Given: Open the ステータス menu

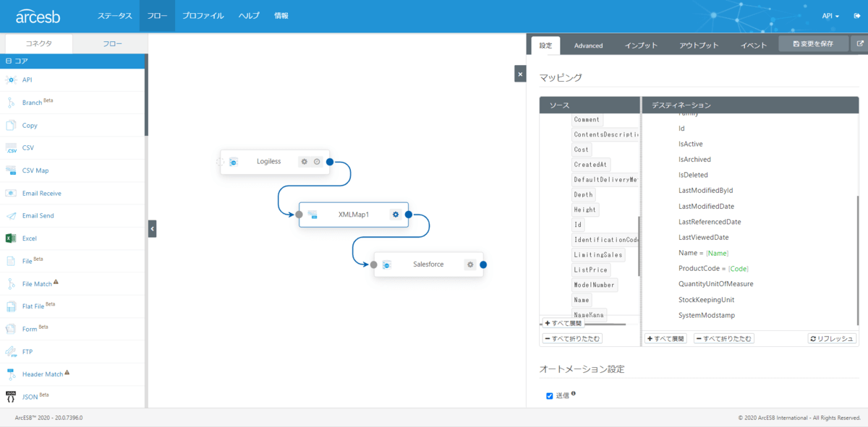Looking at the screenshot, I should (115, 16).
